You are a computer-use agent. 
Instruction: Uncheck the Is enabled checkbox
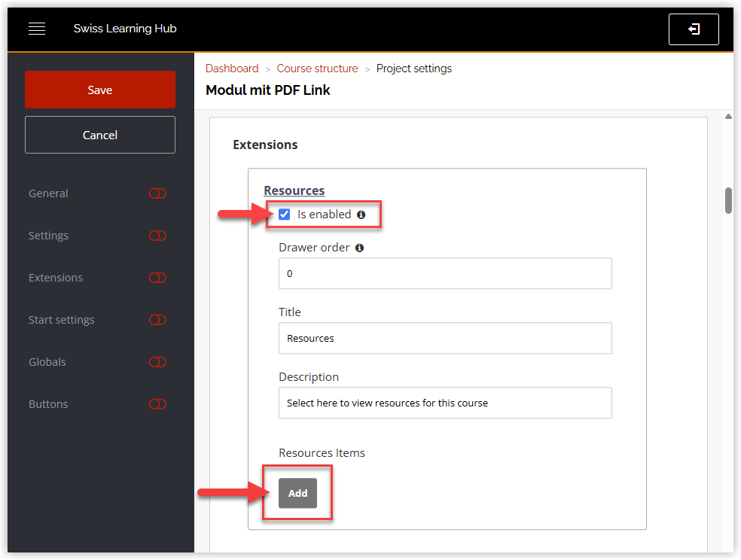point(285,215)
